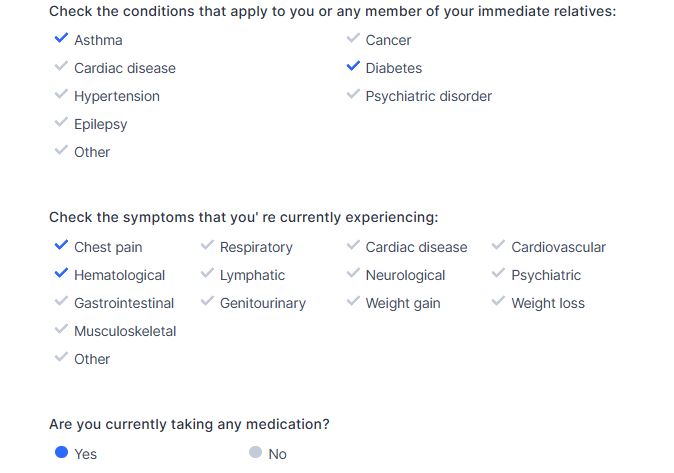The height and width of the screenshot is (473, 674).
Task: Tick the Cardiovascular symptom checkbox
Action: [499, 247]
